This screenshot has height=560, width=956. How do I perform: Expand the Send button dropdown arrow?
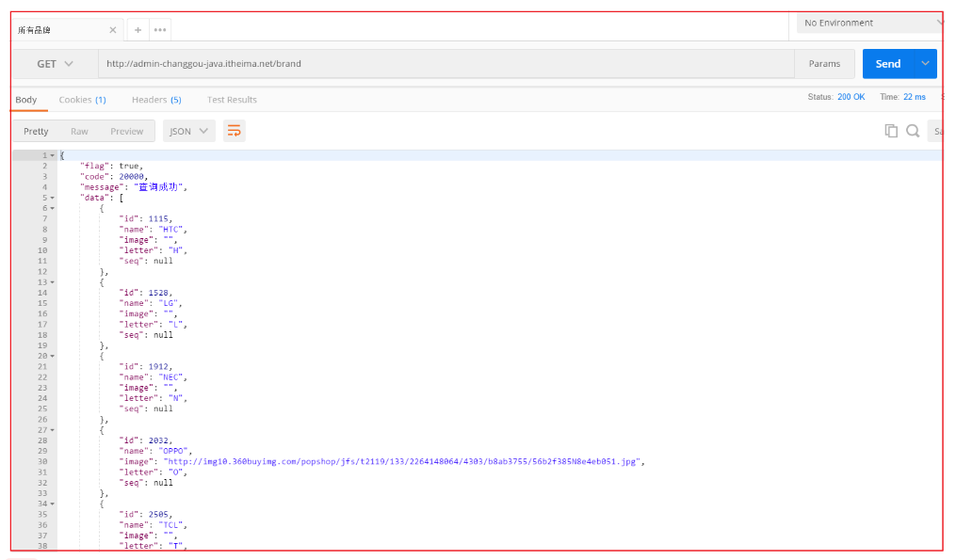click(926, 64)
